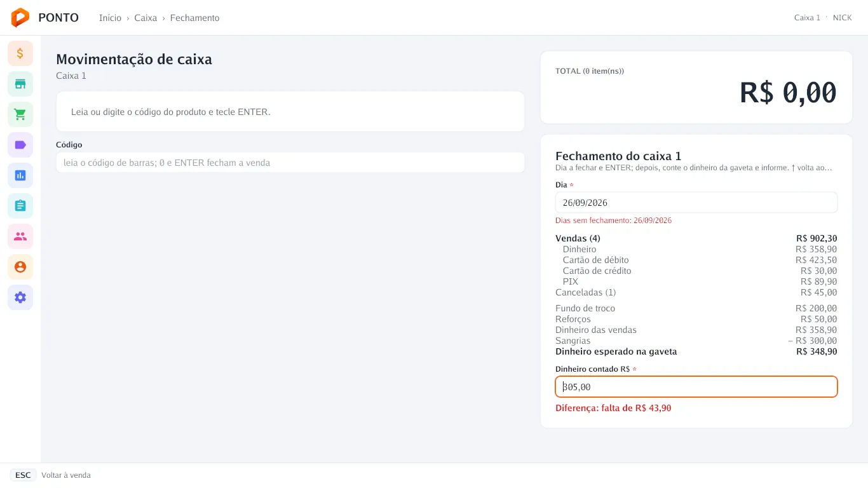
Task: Click the R$ 0,00 total amount
Action: (788, 93)
